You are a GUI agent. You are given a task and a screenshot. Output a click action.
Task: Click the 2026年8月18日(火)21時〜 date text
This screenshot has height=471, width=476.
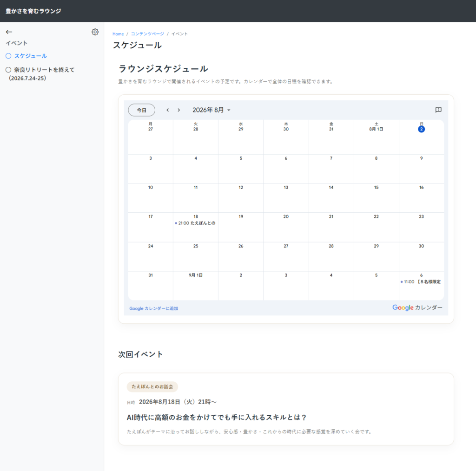[x=178, y=402]
